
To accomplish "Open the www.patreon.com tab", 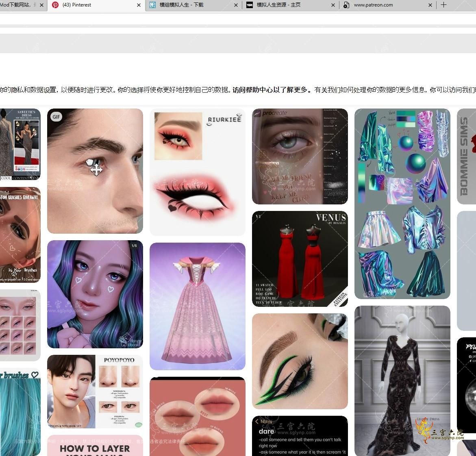I will [387, 5].
